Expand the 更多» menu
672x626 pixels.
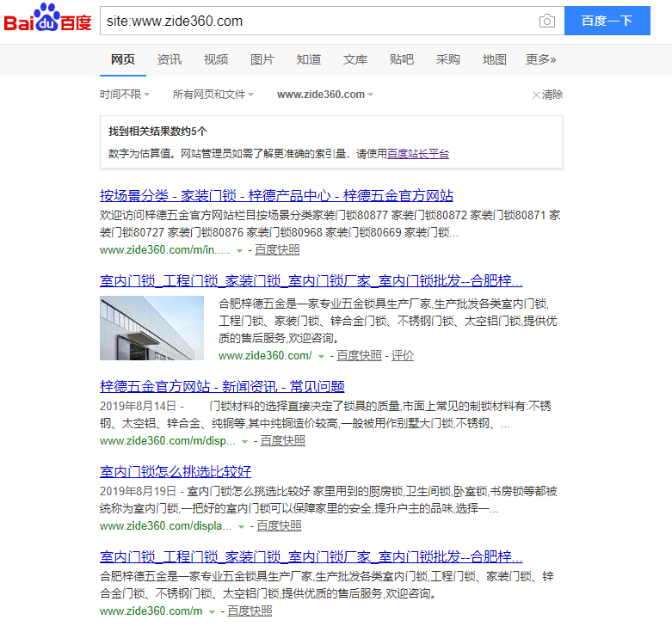coord(541,59)
